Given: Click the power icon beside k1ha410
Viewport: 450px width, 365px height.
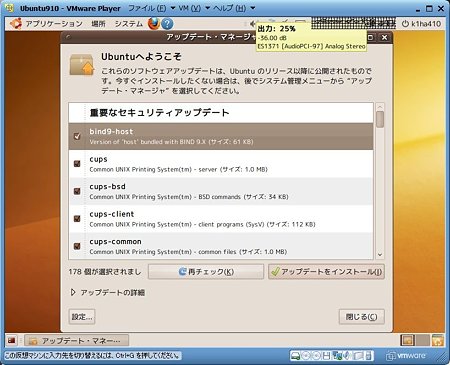Looking at the screenshot, I should coord(405,24).
